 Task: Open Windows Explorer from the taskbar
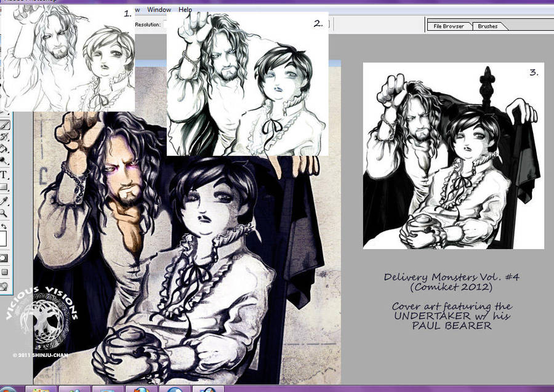41,389
